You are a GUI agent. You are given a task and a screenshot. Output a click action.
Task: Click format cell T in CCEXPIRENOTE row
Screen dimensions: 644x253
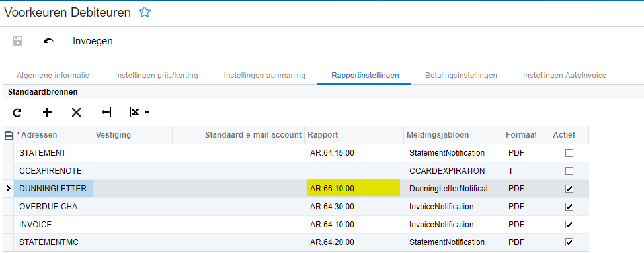[526, 171]
